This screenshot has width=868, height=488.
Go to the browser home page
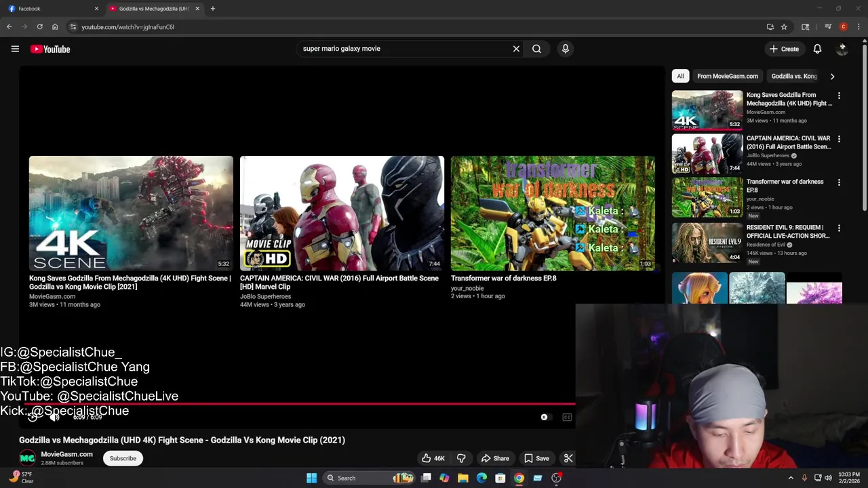[x=55, y=27]
